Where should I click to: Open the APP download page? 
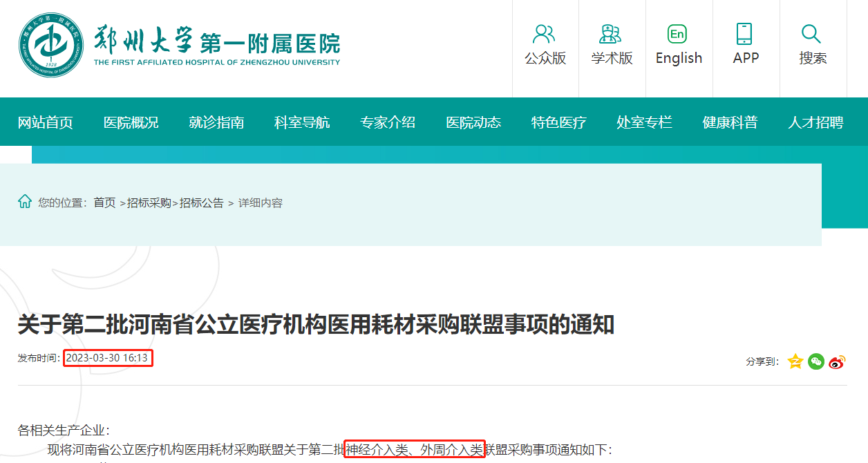(746, 46)
